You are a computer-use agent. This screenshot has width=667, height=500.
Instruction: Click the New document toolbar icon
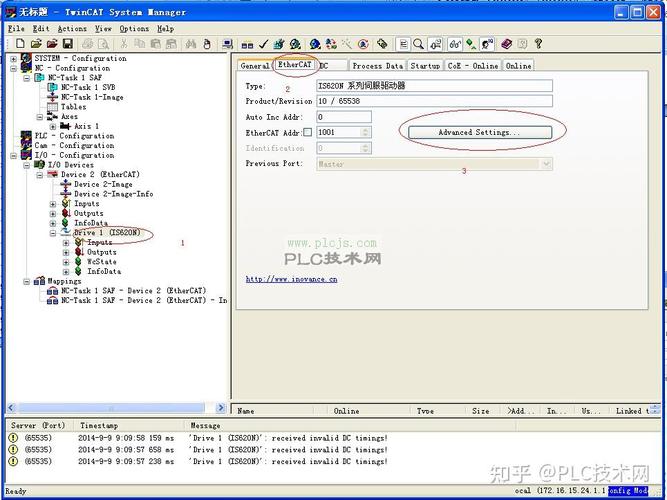pyautogui.click(x=20, y=43)
